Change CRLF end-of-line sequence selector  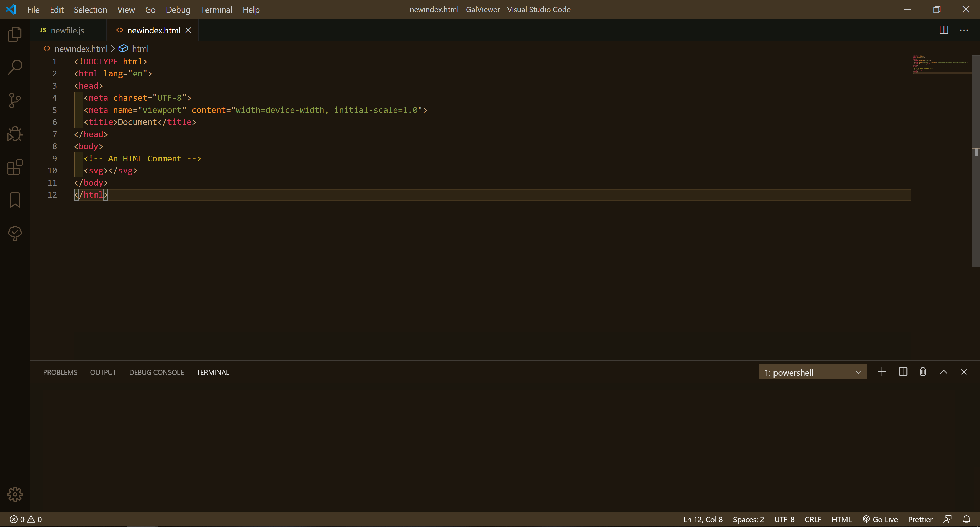813,519
